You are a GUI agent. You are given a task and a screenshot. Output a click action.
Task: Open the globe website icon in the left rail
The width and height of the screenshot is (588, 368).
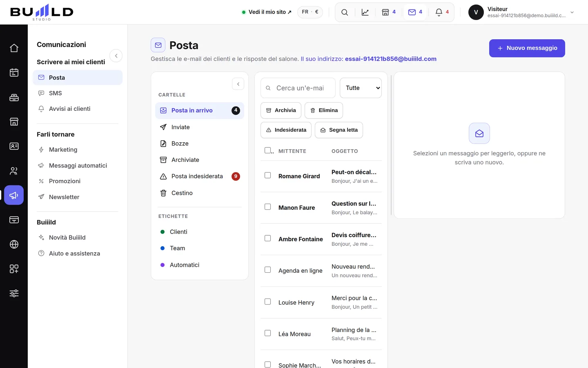[x=14, y=244]
